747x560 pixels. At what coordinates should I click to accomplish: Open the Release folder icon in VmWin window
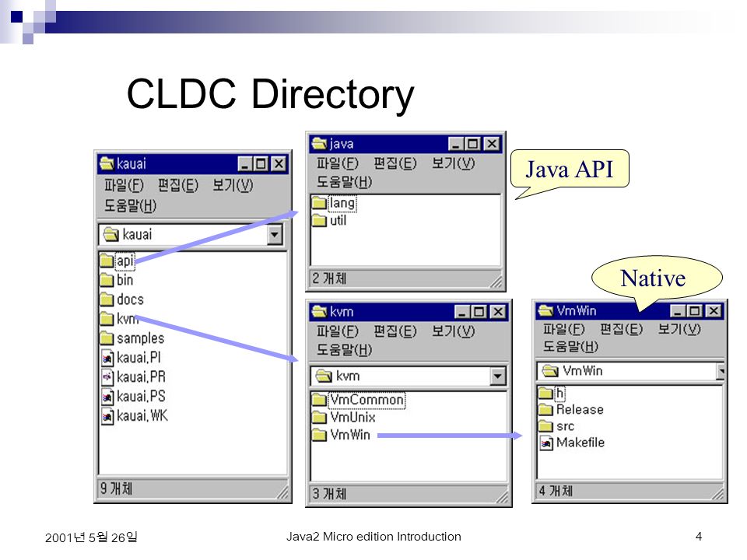[545, 410]
